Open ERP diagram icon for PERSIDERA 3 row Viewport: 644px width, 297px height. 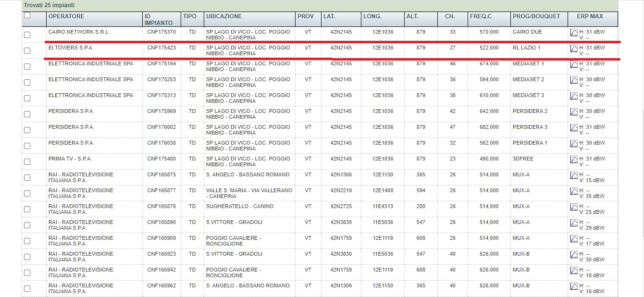pyautogui.click(x=574, y=128)
